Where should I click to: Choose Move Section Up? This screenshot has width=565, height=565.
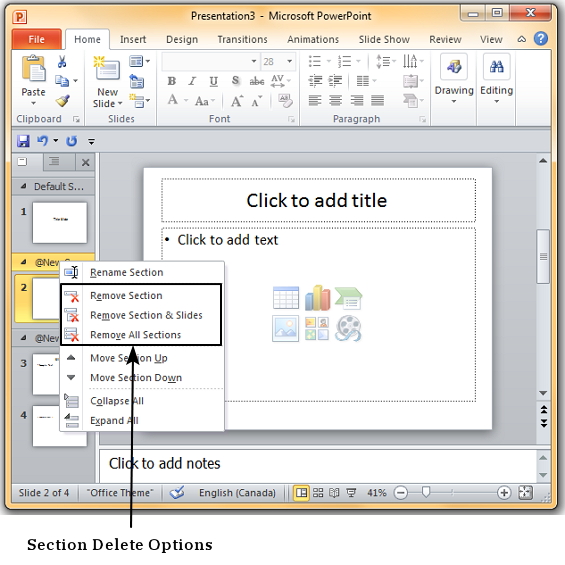point(142,358)
